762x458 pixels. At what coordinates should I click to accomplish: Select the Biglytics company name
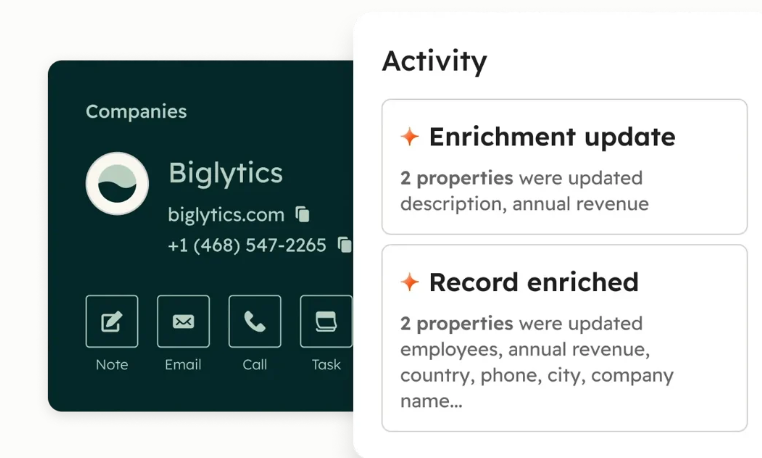point(225,173)
